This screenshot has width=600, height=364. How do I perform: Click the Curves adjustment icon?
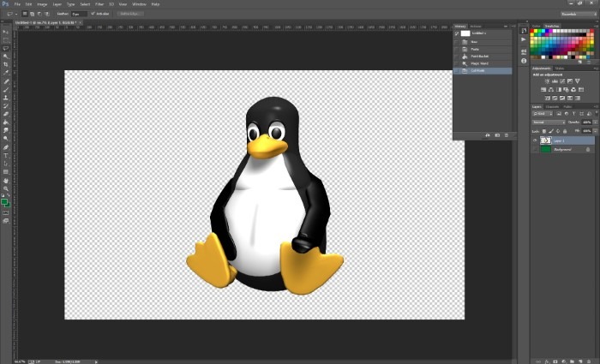point(562,81)
